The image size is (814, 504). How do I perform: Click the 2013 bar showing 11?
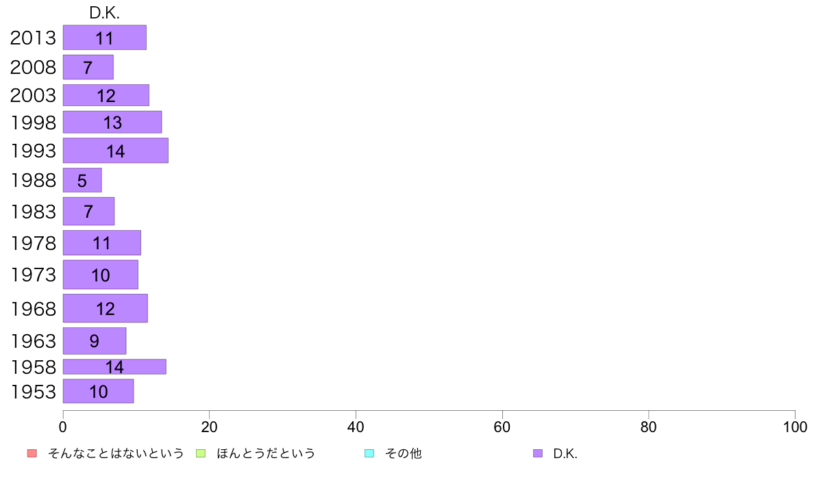click(105, 38)
